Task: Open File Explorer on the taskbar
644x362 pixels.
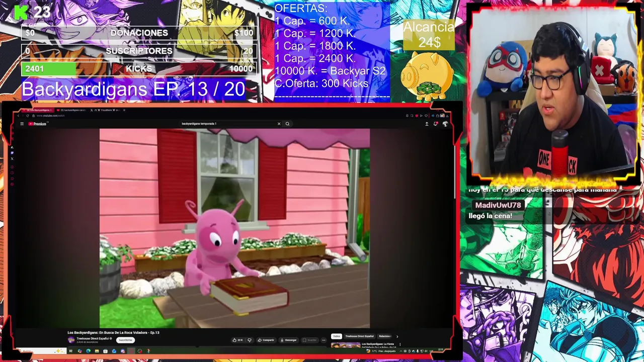Action: point(97,351)
